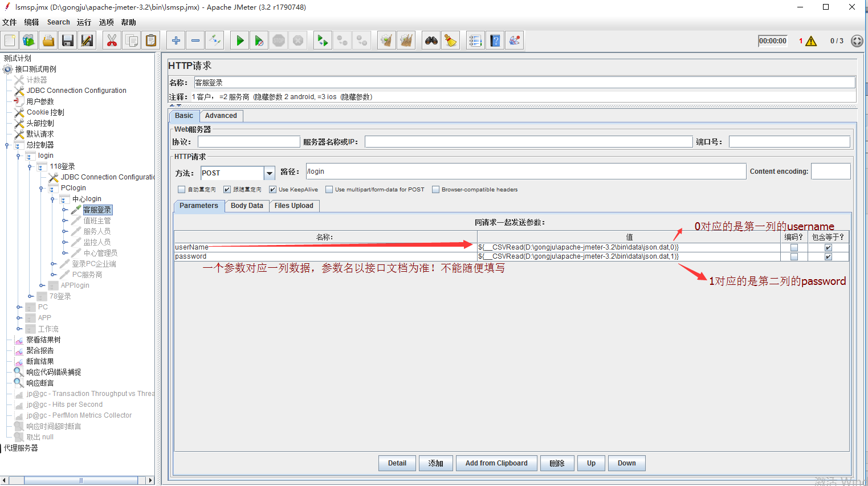
Task: Click the Clear All double broom icon
Action: [x=406, y=40]
